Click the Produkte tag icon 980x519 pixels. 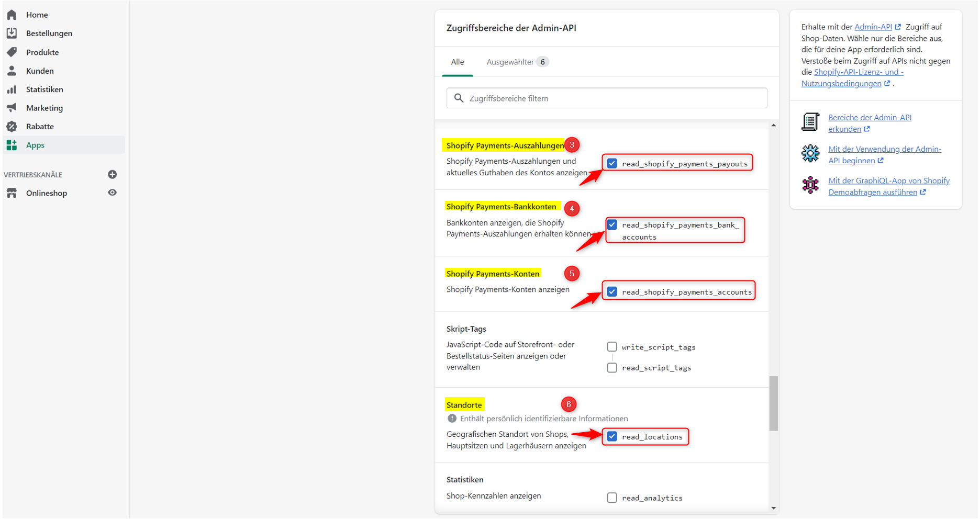click(x=12, y=52)
